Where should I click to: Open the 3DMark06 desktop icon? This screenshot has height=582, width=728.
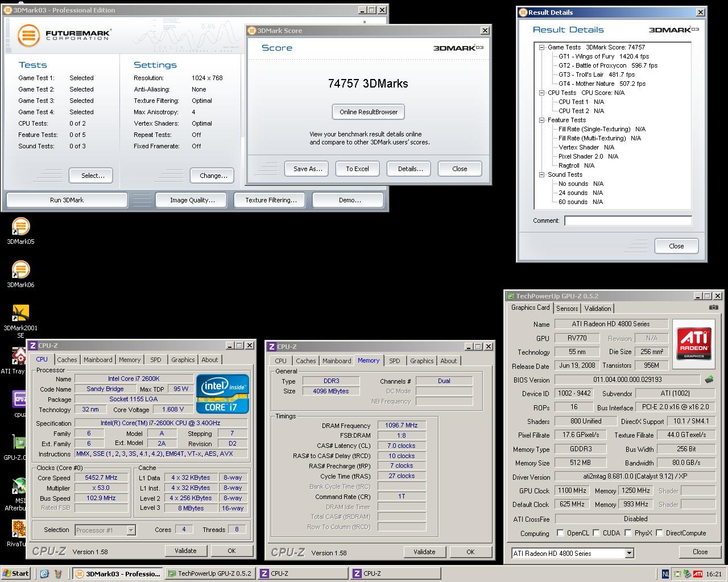tap(20, 271)
